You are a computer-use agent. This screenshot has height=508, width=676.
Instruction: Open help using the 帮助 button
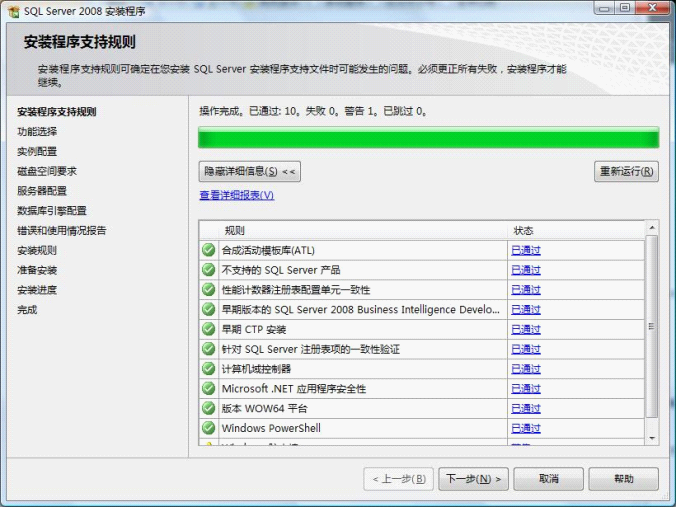[x=623, y=479]
